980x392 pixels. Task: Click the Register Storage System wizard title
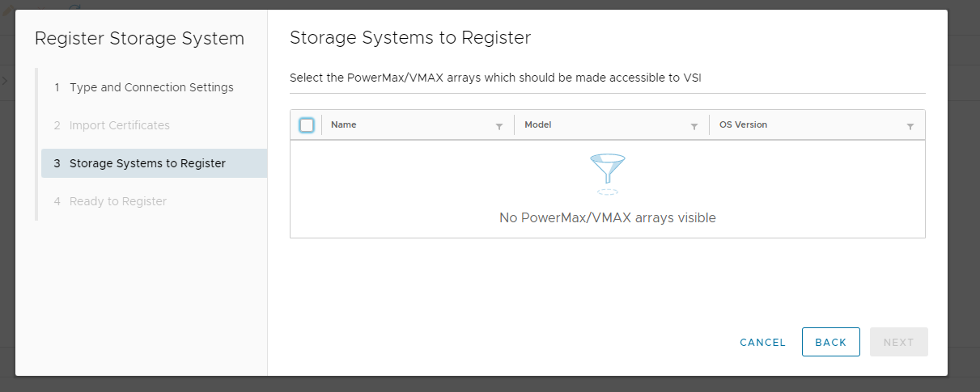[139, 39]
